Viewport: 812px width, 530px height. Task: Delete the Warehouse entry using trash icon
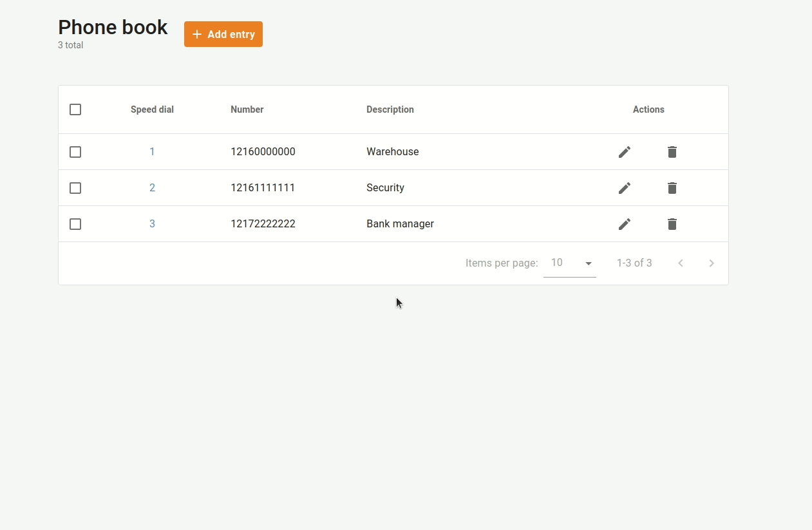tap(672, 152)
